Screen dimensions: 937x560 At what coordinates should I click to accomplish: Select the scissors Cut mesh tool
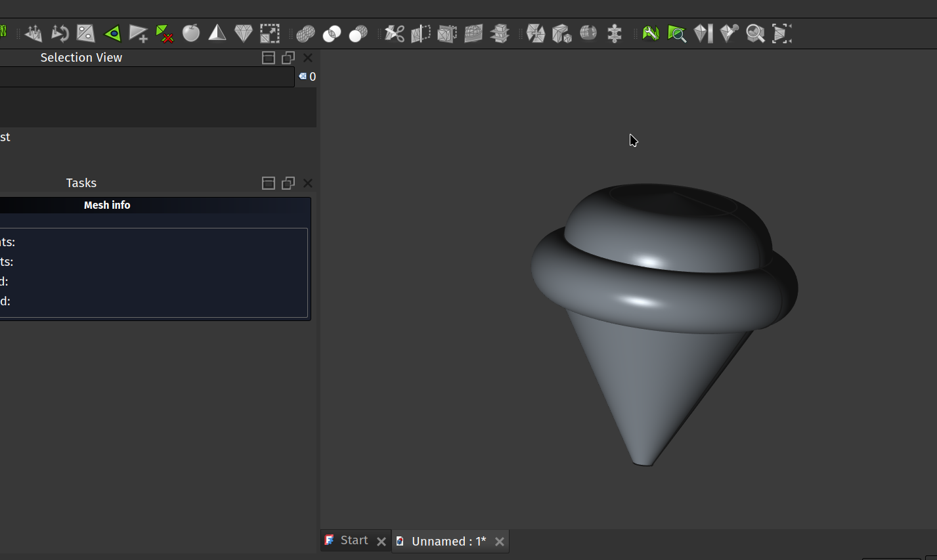click(x=395, y=33)
